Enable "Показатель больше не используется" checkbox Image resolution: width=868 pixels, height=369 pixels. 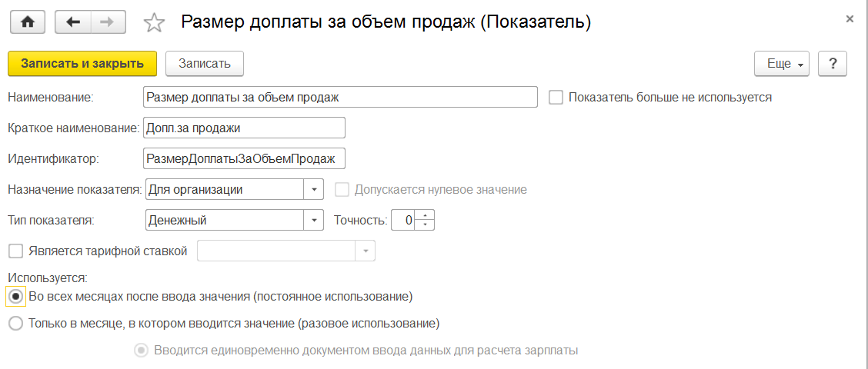coord(556,97)
